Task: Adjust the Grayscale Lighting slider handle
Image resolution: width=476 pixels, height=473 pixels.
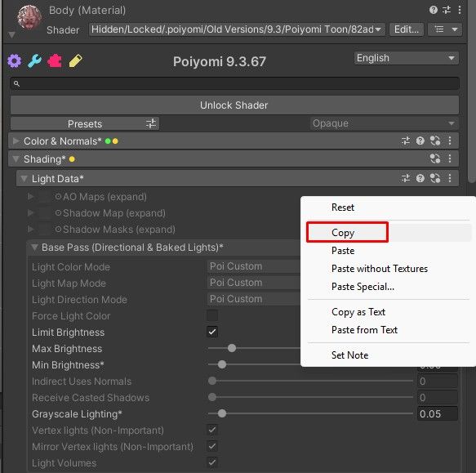Action: click(x=222, y=413)
